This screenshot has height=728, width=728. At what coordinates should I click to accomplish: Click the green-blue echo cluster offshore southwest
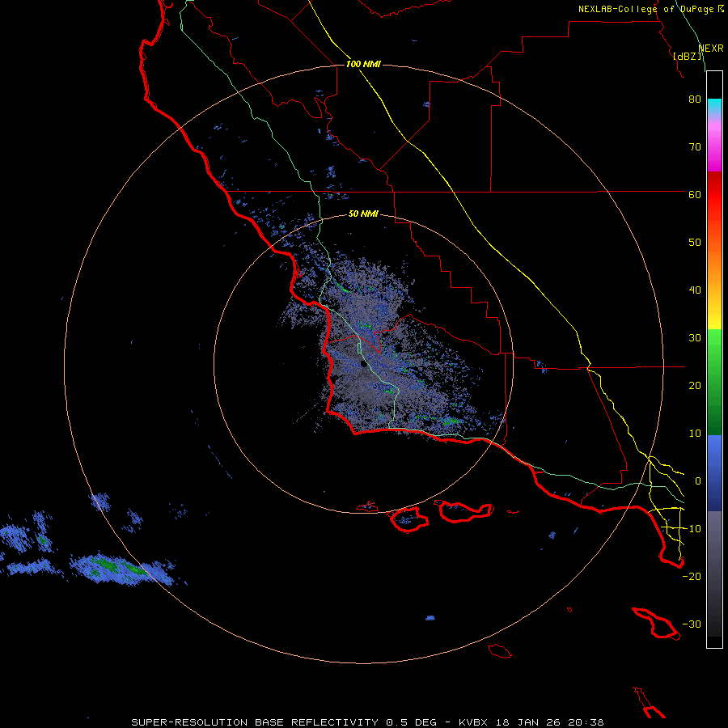(x=123, y=569)
